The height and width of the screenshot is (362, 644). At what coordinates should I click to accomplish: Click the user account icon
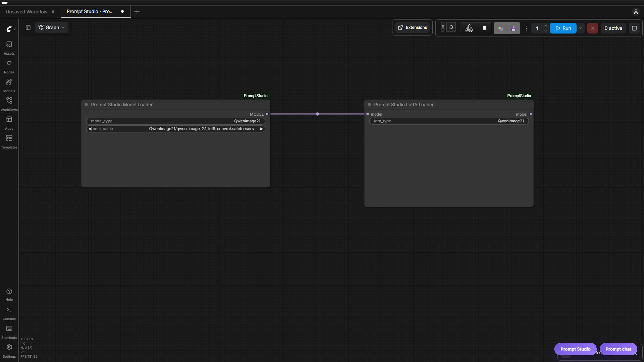pyautogui.click(x=636, y=12)
